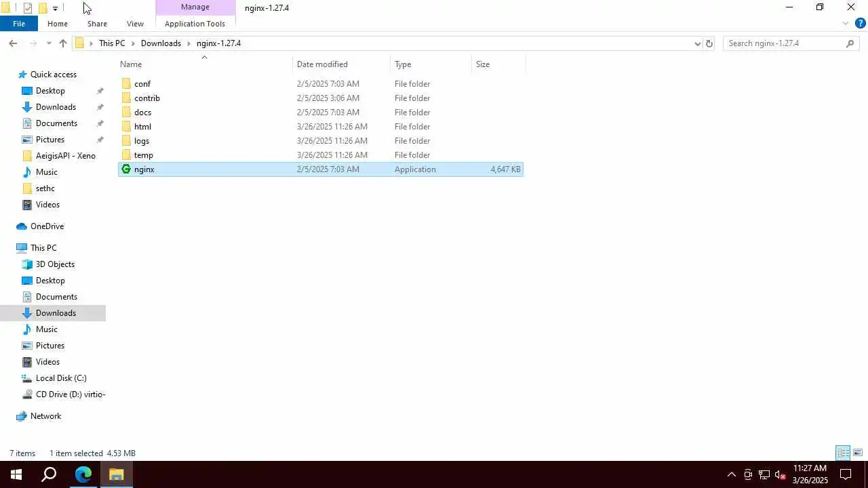Navigate to Downloads in breadcrumb
The height and width of the screenshot is (488, 868).
pos(161,43)
